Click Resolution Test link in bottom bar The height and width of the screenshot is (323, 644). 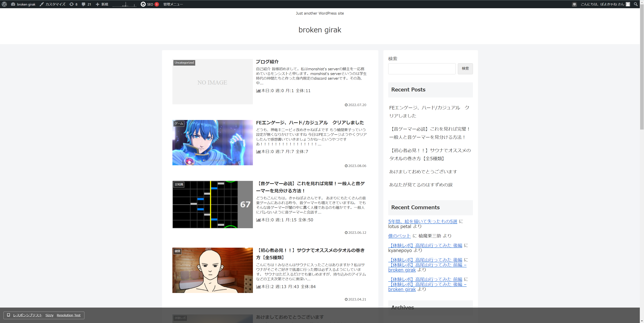coord(68,315)
